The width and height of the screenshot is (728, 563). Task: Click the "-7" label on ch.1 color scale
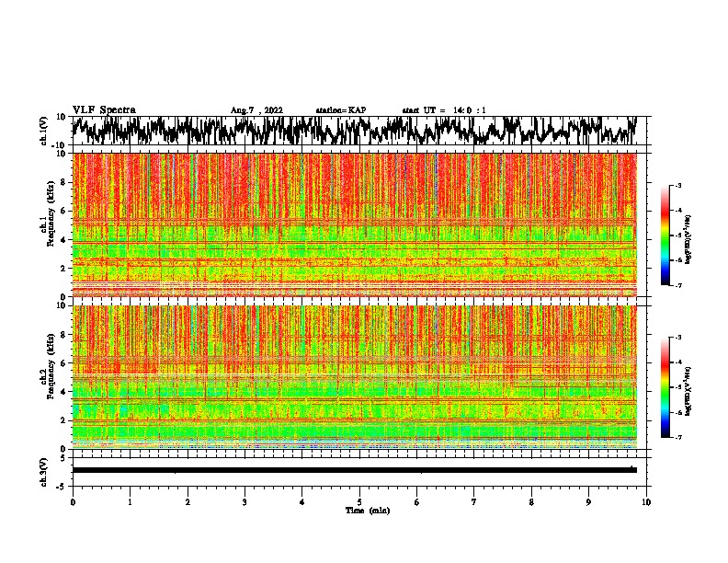[678, 285]
